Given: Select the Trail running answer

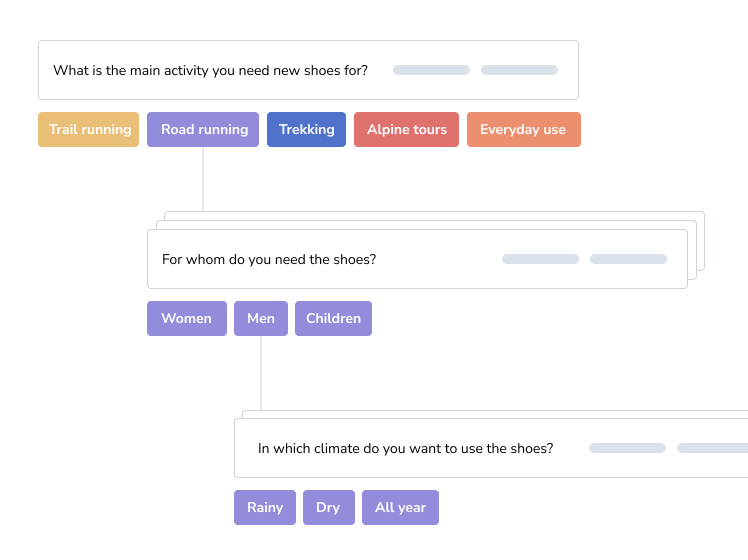Looking at the screenshot, I should pos(89,130).
